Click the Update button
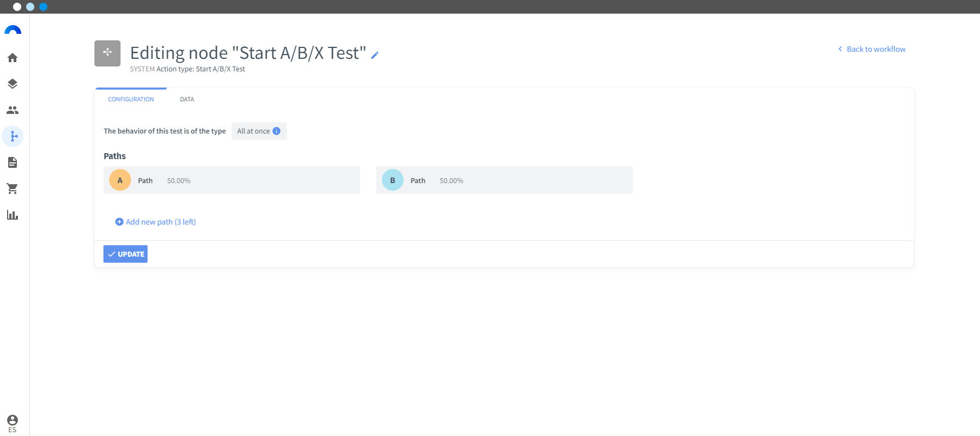The image size is (980, 436). coord(125,254)
